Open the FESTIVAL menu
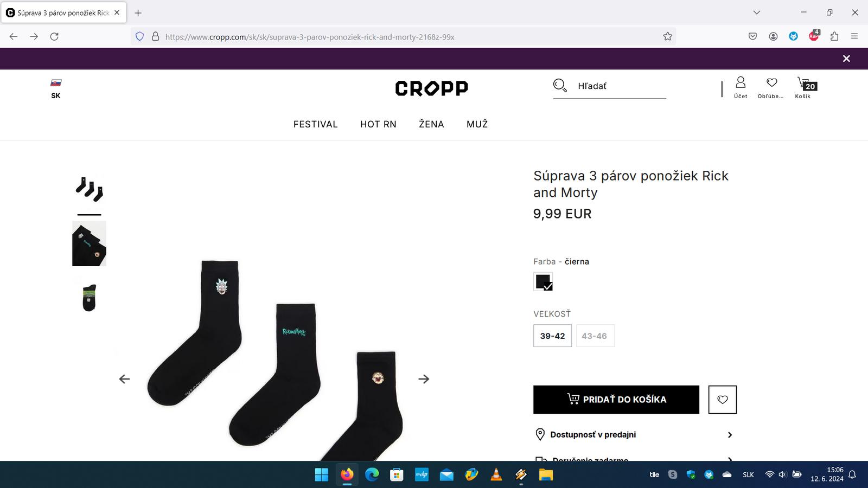This screenshot has height=488, width=868. [315, 124]
